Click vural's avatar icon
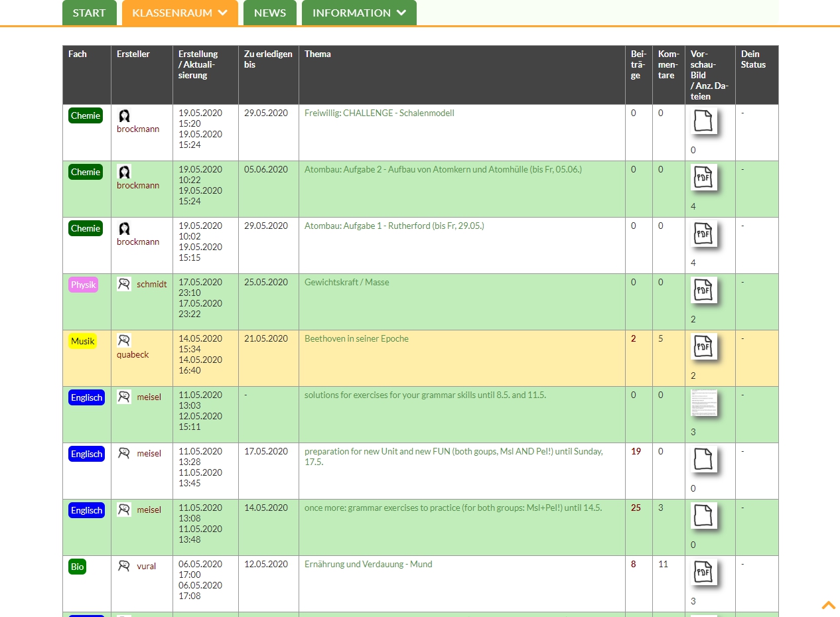840x617 pixels. point(124,566)
